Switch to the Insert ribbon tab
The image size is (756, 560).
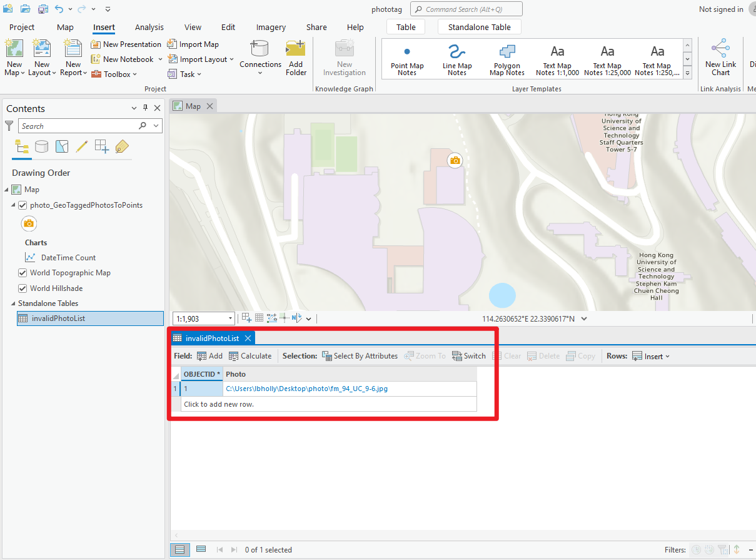click(104, 27)
